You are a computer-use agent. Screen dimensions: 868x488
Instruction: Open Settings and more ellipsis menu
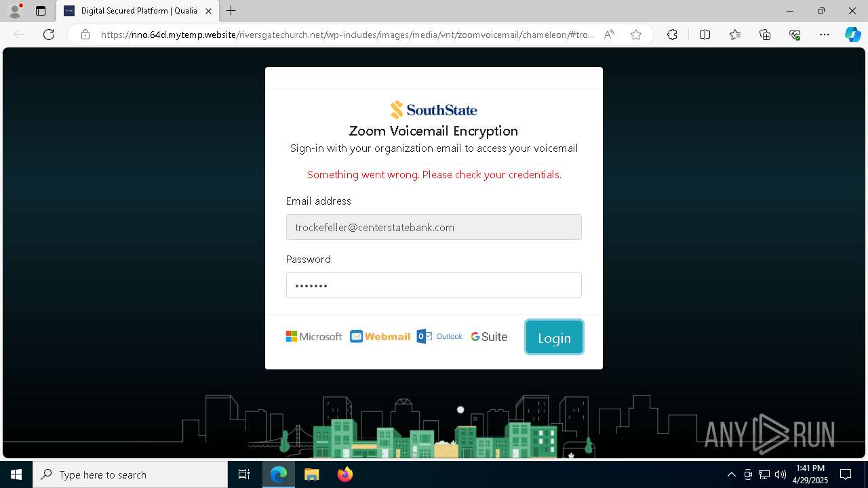(x=825, y=35)
